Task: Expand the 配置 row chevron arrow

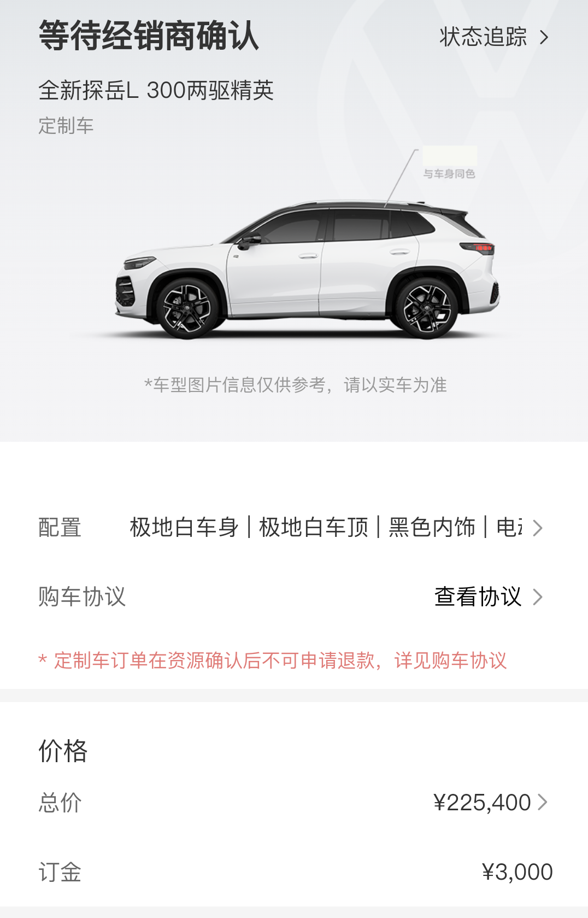Action: 538,528
